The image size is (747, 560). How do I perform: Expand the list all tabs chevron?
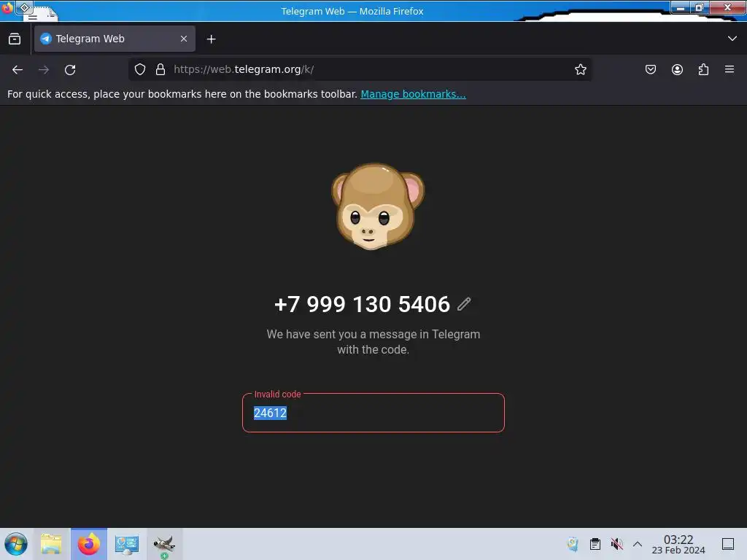[x=732, y=39]
